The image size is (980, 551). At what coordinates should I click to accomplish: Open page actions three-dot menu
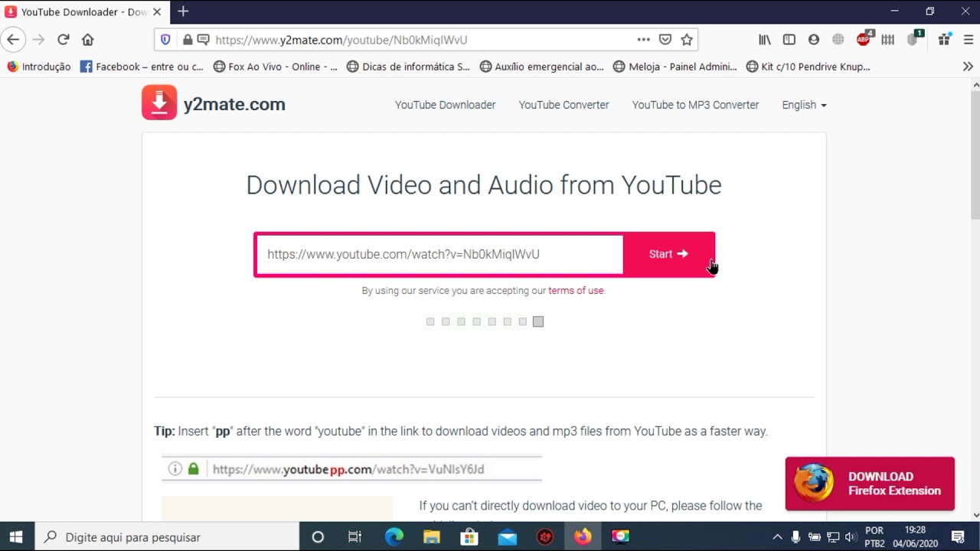tap(643, 40)
